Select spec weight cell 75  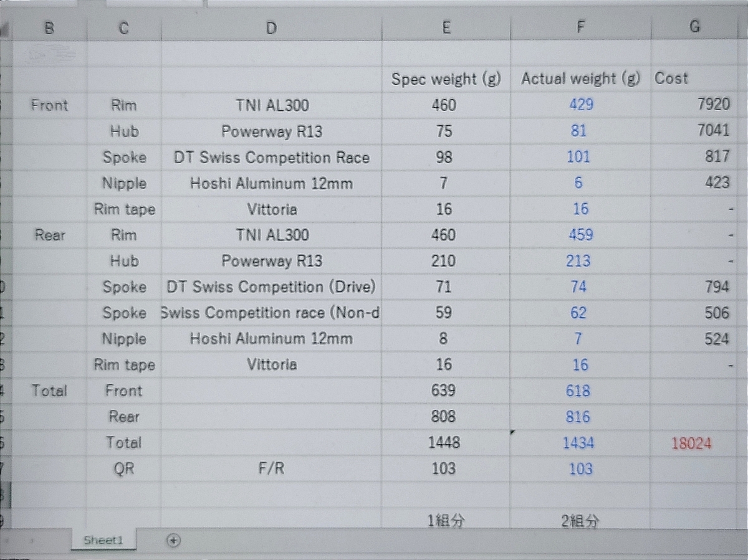pyautogui.click(x=446, y=131)
